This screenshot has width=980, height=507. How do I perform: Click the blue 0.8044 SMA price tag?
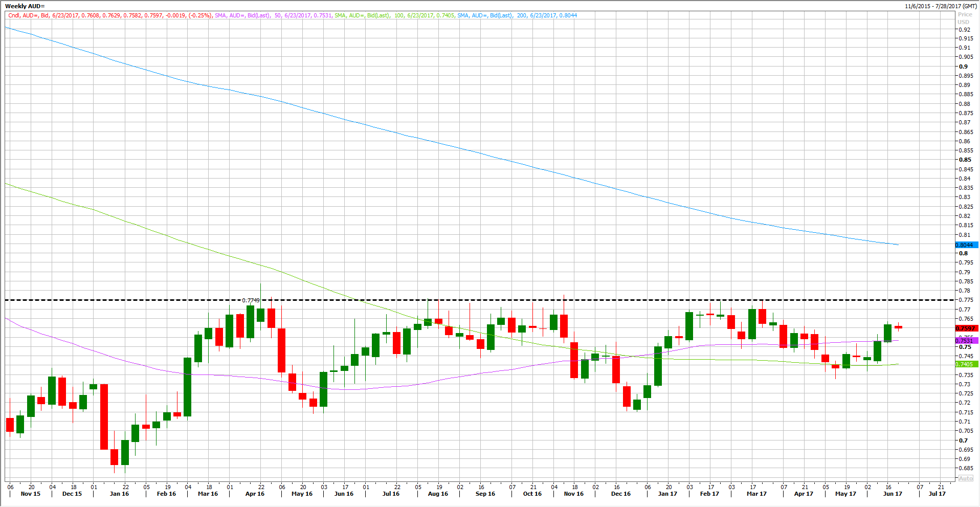[x=966, y=245]
